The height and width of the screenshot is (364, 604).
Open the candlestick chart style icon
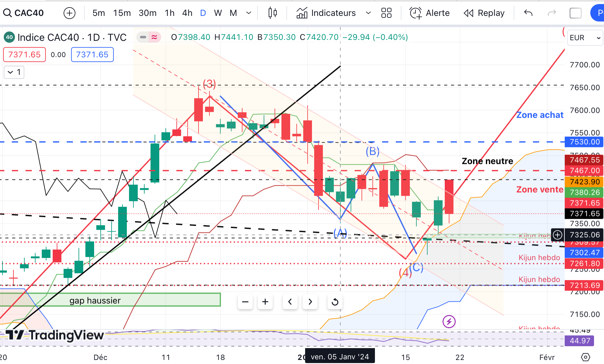(272, 13)
